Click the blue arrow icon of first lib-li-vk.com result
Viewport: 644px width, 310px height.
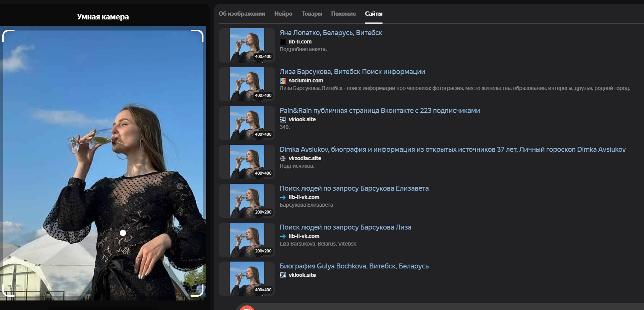point(282,198)
